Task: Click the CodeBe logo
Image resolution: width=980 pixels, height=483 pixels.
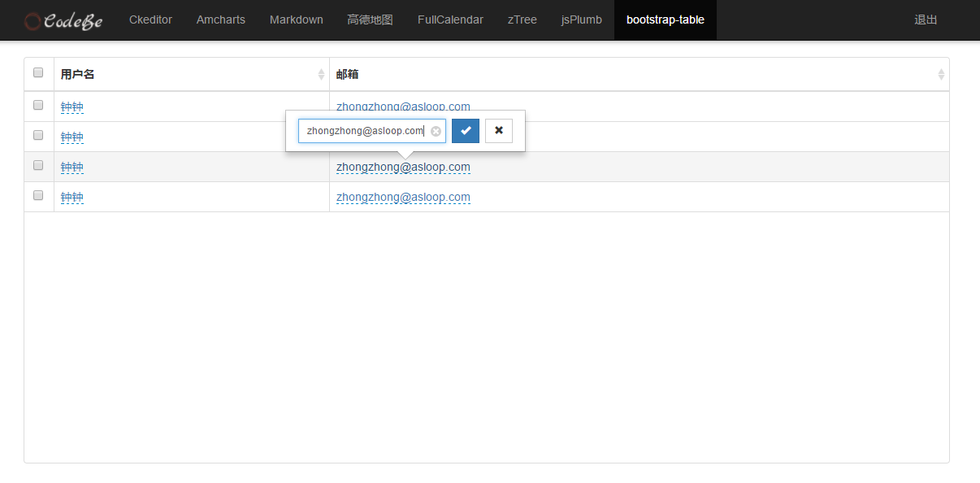Action: 63,20
